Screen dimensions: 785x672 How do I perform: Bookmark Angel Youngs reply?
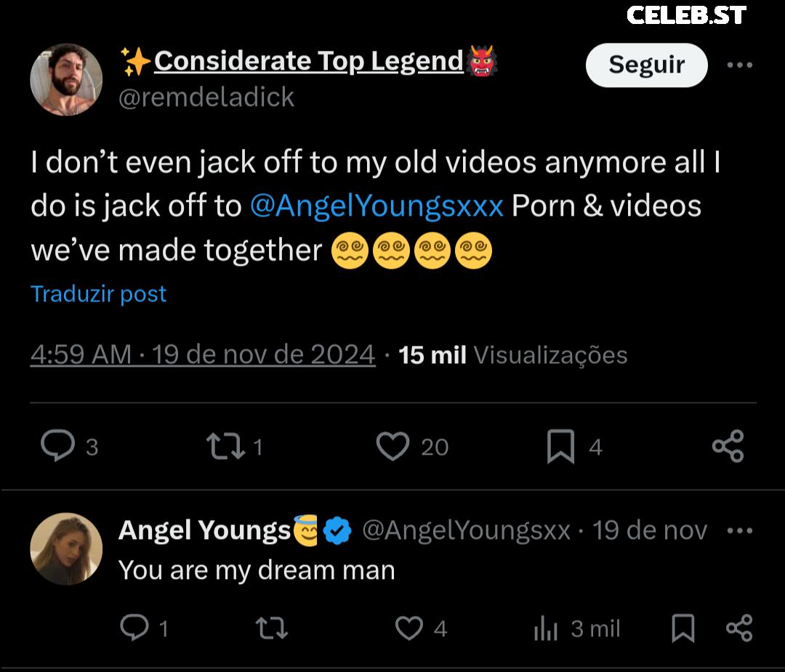pos(683,628)
